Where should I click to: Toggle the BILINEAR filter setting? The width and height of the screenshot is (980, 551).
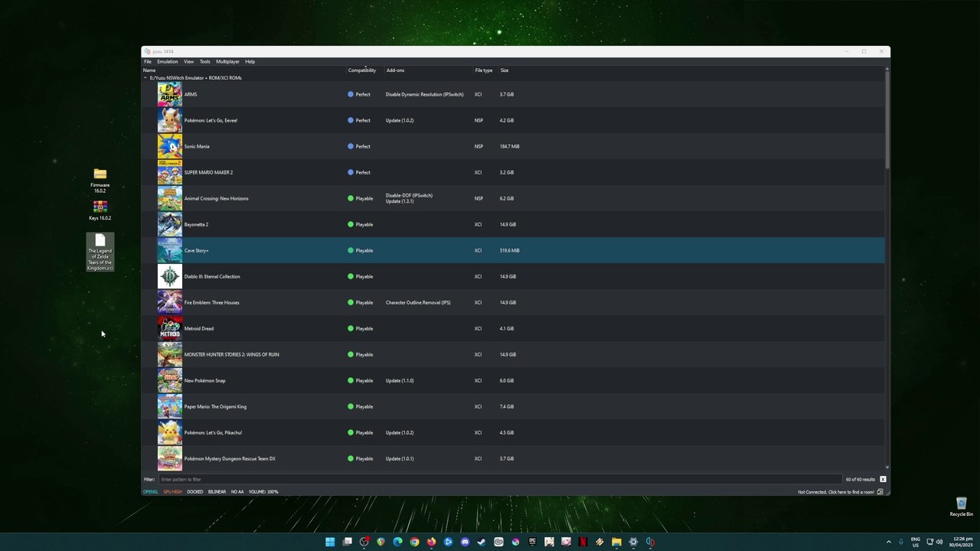pyautogui.click(x=217, y=492)
